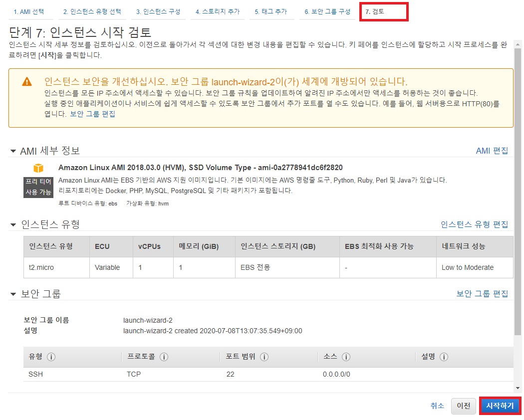Click the info icon next to 유형

pos(51,357)
